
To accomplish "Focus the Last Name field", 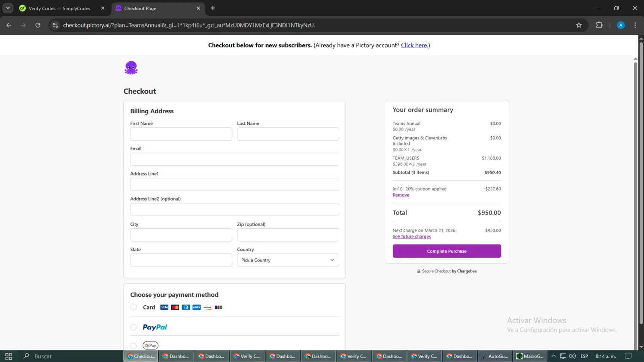I will [288, 134].
